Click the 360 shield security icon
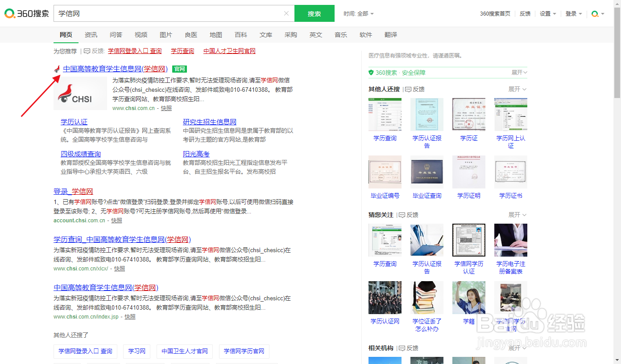The height and width of the screenshot is (364, 621). 371,73
